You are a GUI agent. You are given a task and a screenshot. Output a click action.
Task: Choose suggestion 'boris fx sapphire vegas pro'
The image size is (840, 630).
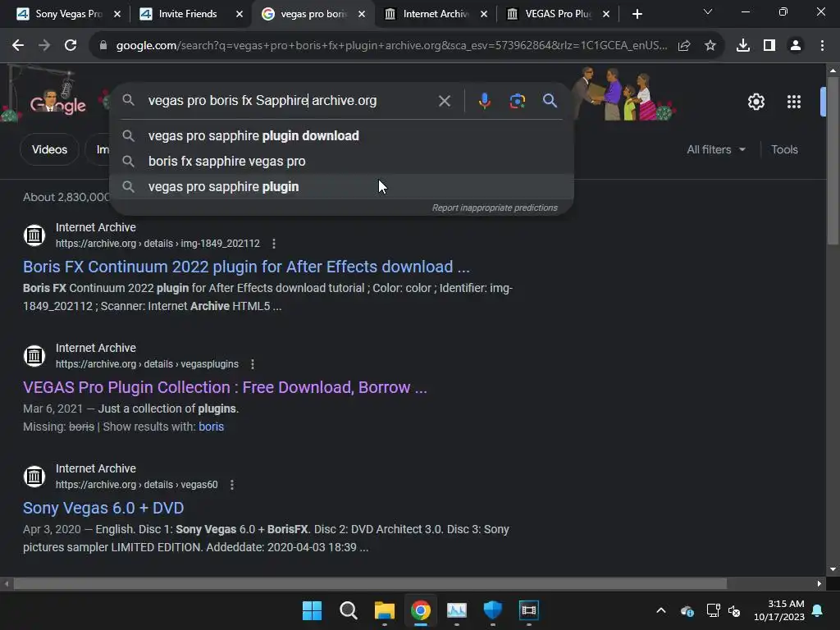pyautogui.click(x=342, y=162)
